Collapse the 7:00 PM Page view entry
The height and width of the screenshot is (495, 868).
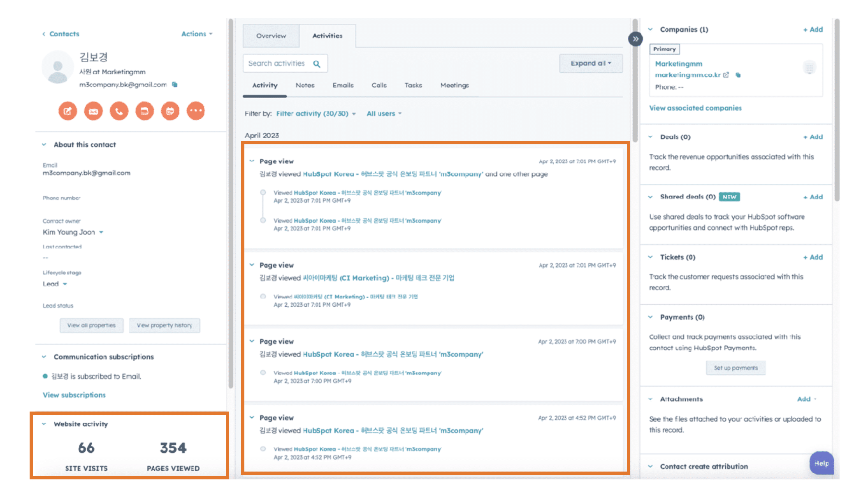point(252,341)
